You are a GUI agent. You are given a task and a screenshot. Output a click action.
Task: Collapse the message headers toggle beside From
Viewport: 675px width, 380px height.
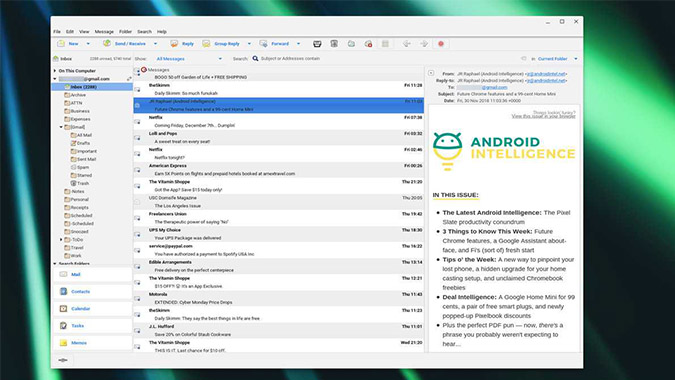(x=431, y=73)
